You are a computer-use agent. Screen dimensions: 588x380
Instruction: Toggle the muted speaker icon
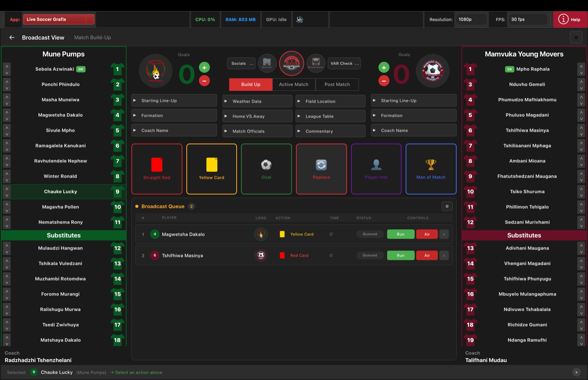point(300,19)
